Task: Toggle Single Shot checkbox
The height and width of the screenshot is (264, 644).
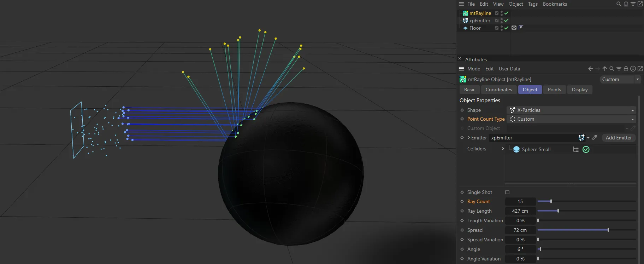Action: click(x=507, y=192)
